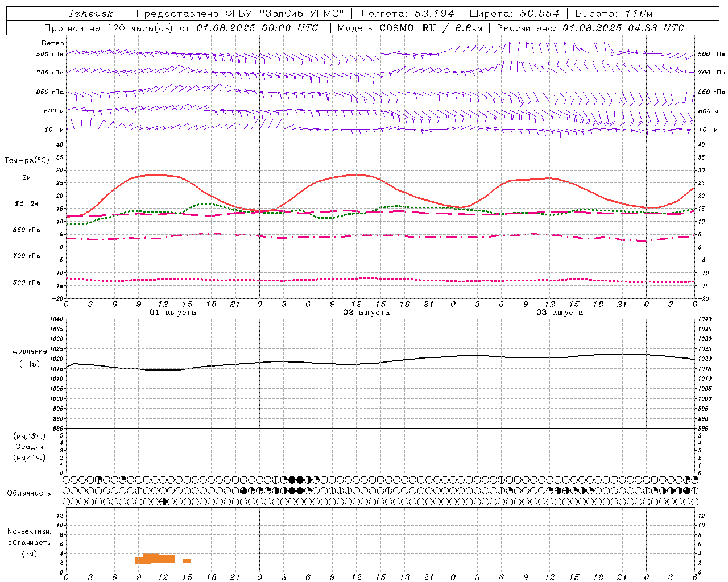Select the Долгота: 53.194 longitude value

click(x=408, y=14)
